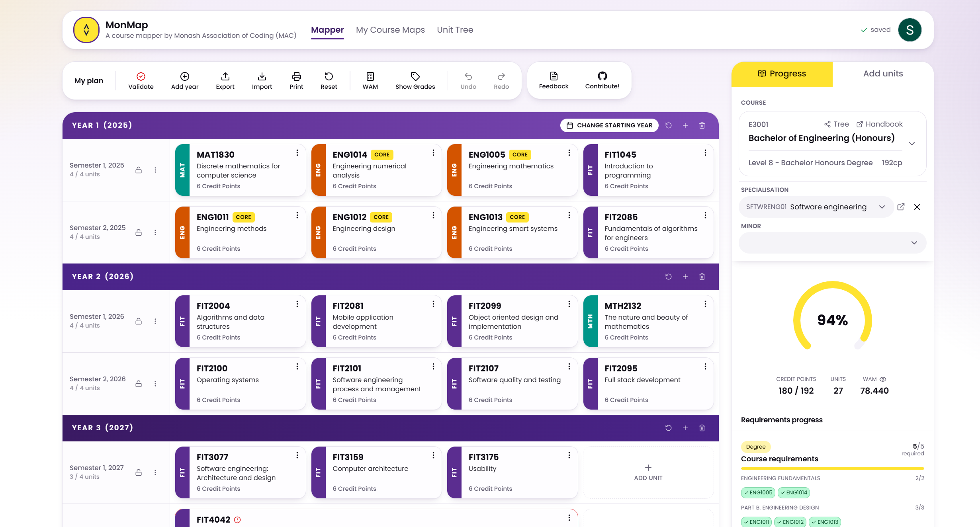Click Show Grades tag icon
980x527 pixels.
pos(415,76)
